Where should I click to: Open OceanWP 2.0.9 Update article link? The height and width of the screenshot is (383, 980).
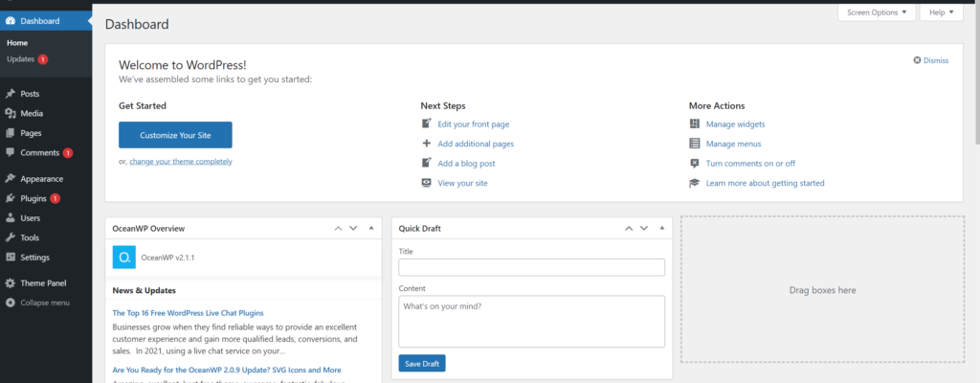[x=227, y=370]
